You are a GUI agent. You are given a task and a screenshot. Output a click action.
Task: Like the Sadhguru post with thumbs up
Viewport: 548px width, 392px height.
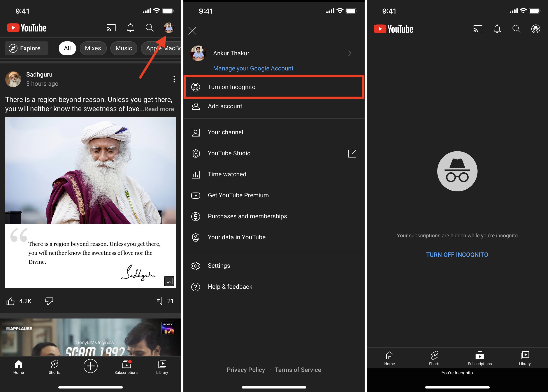click(x=10, y=301)
